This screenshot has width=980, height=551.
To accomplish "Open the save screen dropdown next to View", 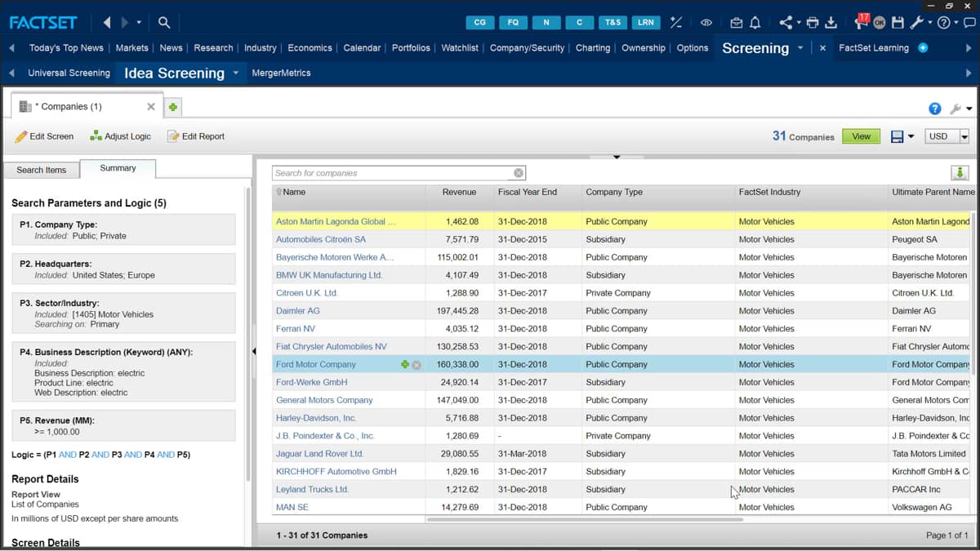I will [x=911, y=136].
